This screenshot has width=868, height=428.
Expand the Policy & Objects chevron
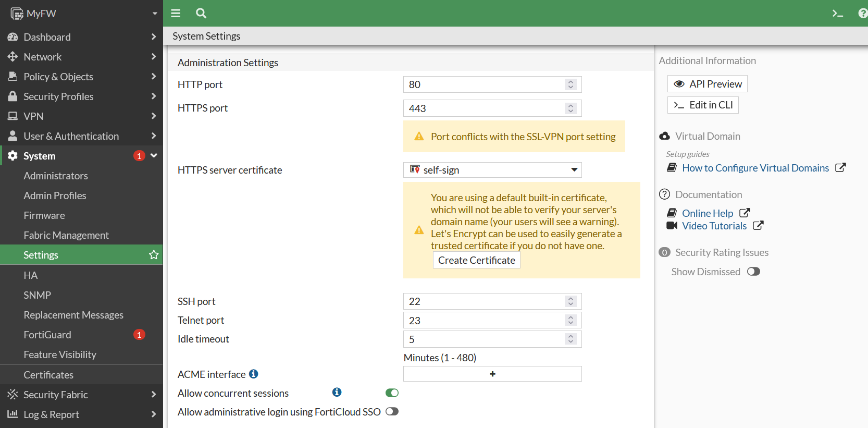click(154, 77)
